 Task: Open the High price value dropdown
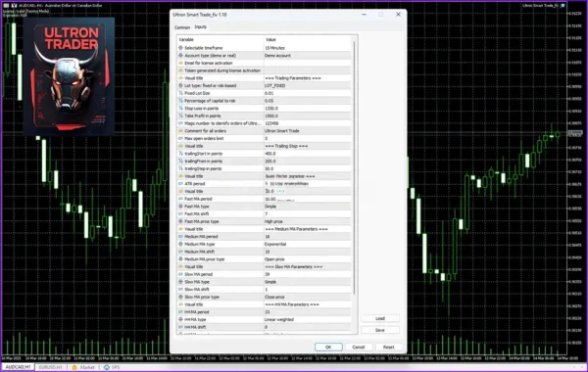coord(308,221)
